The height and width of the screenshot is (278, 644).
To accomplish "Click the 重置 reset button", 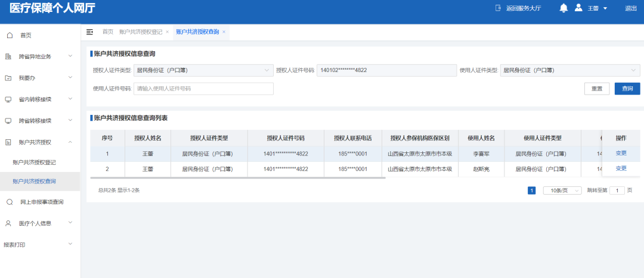I will click(596, 89).
